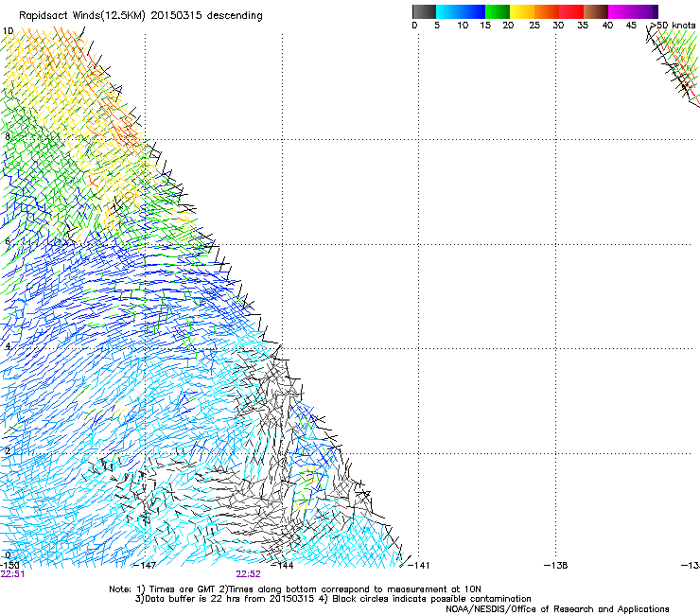The height and width of the screenshot is (615, 700).
Task: Click the note line '3)Data buffer is 22 hrs'
Action: pyautogui.click(x=333, y=599)
